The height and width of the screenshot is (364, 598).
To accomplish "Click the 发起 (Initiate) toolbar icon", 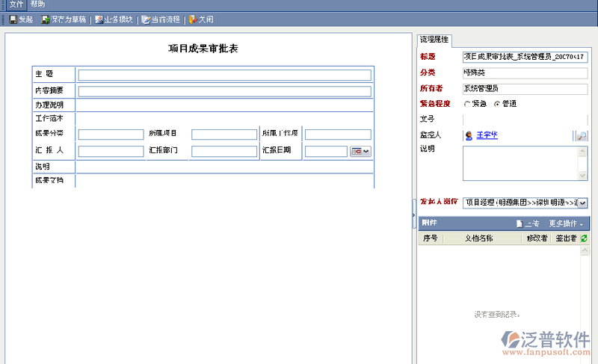I will click(13, 19).
